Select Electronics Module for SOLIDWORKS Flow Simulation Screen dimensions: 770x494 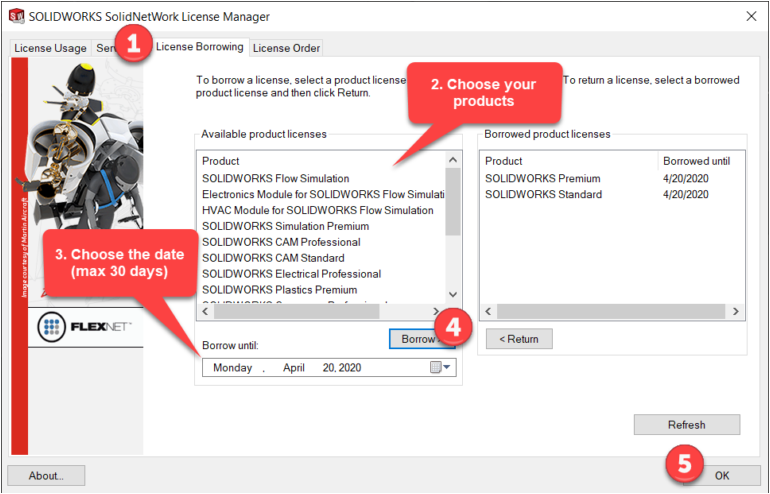tap(323, 194)
